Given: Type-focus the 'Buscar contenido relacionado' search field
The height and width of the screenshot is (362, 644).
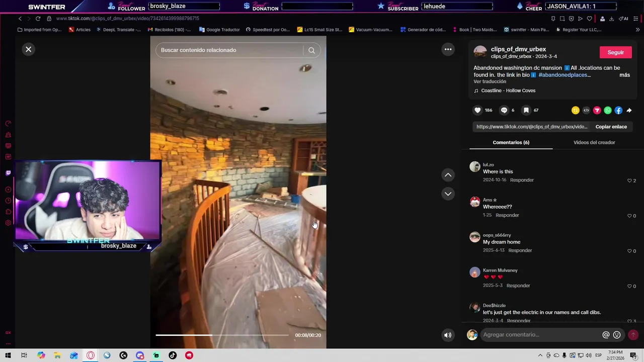Looking at the screenshot, I should pyautogui.click(x=230, y=50).
